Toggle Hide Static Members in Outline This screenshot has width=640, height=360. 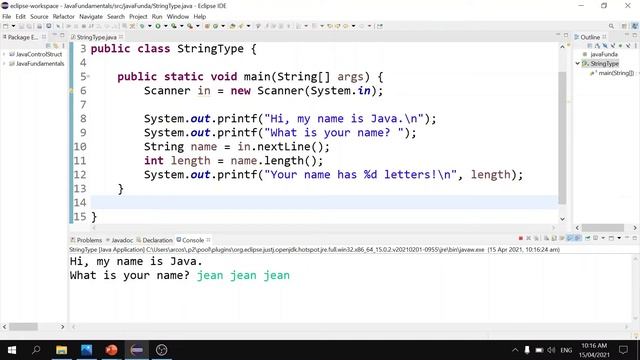613,46
